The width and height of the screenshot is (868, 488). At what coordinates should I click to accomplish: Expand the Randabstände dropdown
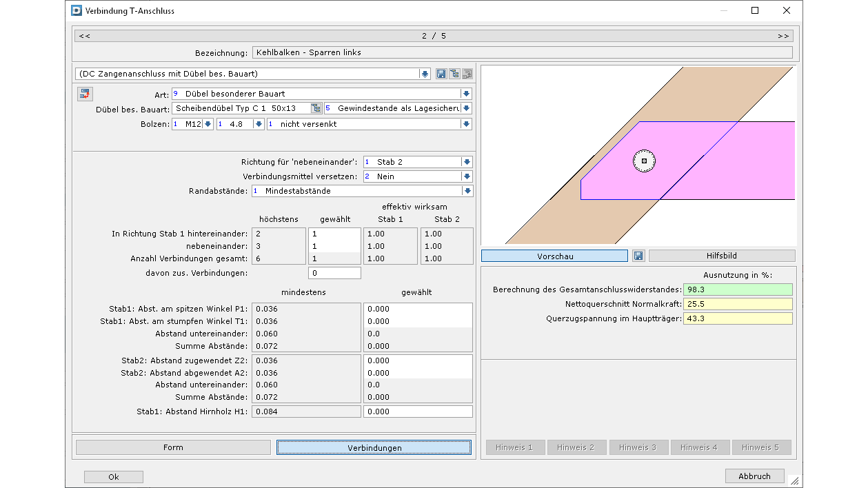pos(467,191)
